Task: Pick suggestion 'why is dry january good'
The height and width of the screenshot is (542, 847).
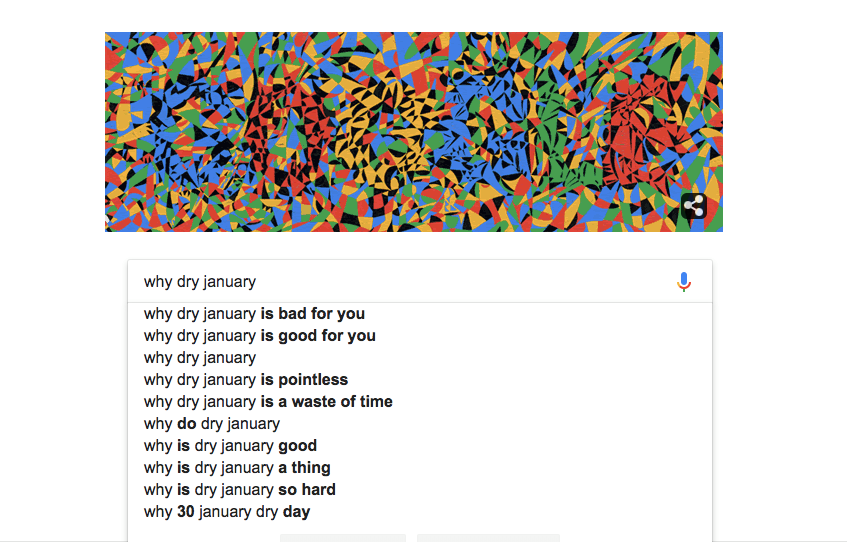Action: (x=420, y=446)
